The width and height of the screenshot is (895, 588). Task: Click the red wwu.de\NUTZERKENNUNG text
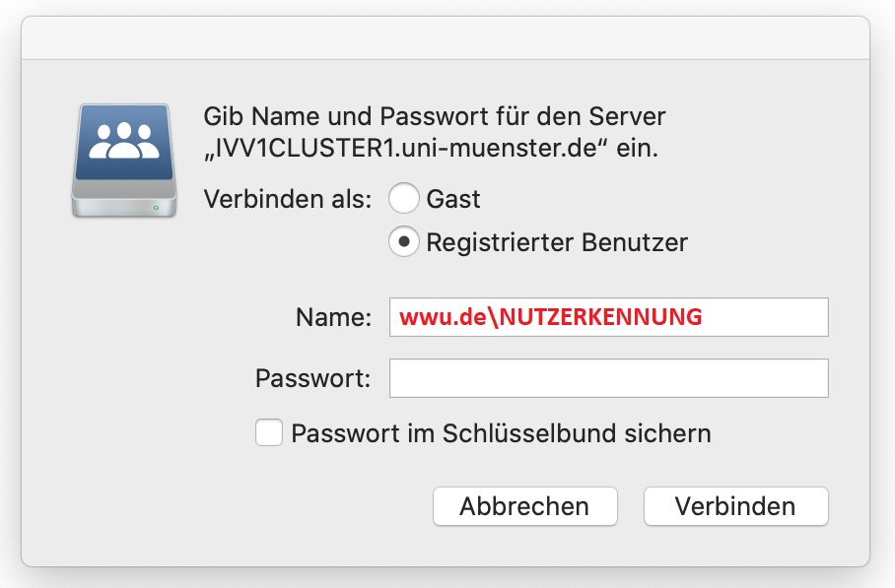[551, 318]
